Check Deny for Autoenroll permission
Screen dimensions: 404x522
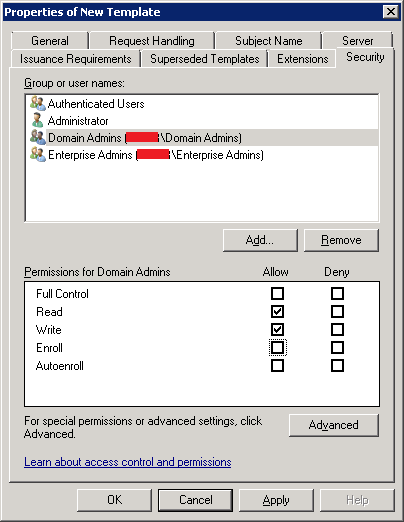tap(337, 366)
